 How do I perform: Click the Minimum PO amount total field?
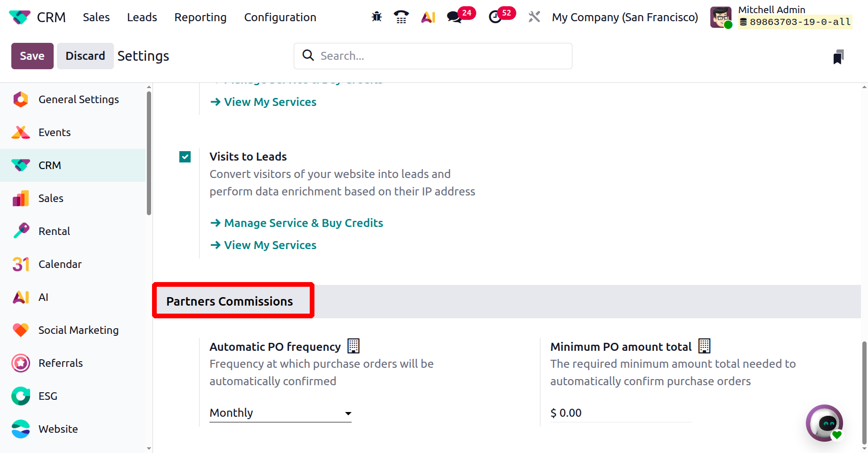620,413
